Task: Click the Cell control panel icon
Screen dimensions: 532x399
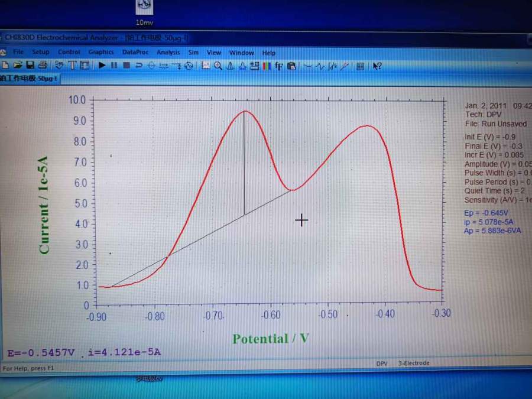Action: pos(85,65)
